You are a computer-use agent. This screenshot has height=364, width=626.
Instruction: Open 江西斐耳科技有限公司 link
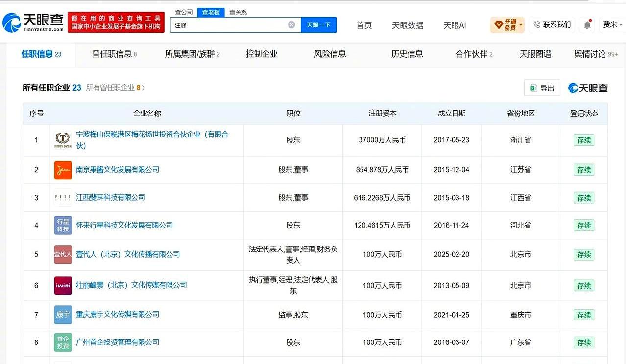tap(111, 198)
